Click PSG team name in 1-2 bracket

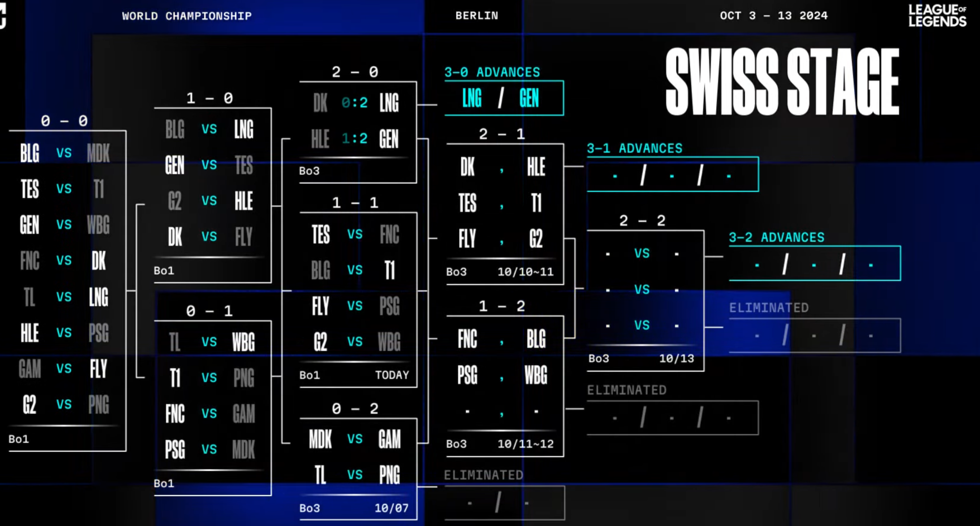tap(467, 375)
